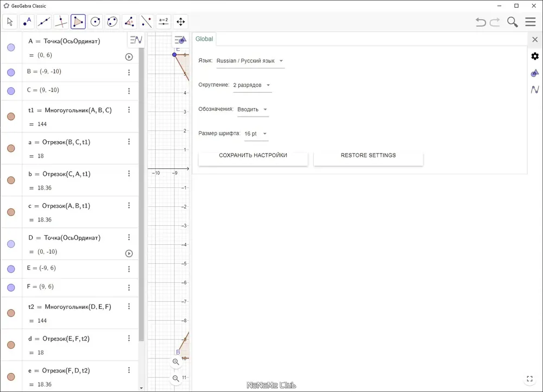Zoom in on the graphics view
This screenshot has width=543, height=392.
click(x=176, y=362)
